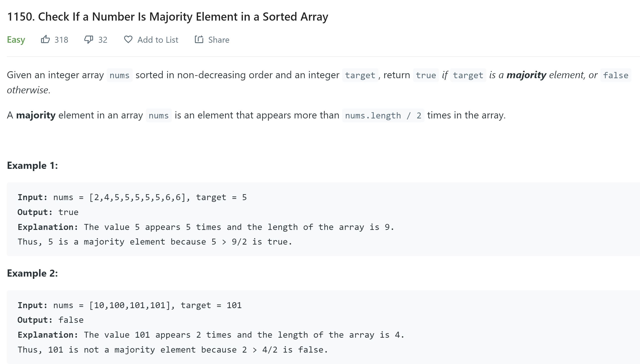640x364 pixels.
Task: Open the Add to List option
Action: 157,40
